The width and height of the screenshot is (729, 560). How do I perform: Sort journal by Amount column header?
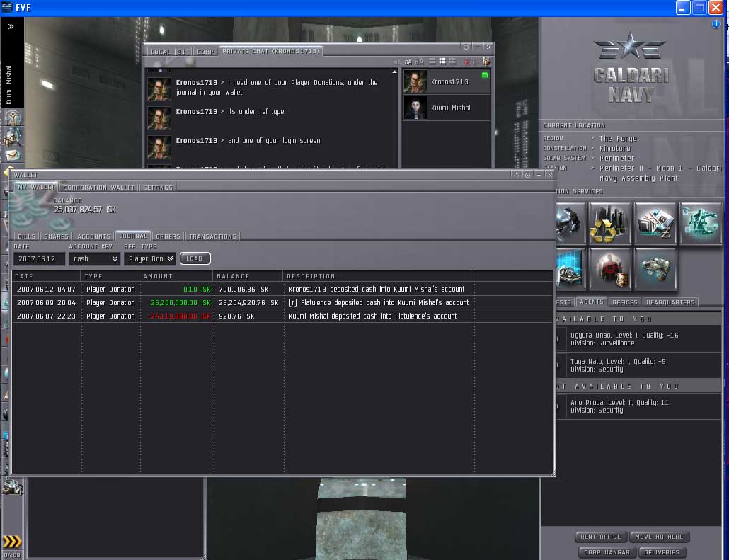point(177,276)
